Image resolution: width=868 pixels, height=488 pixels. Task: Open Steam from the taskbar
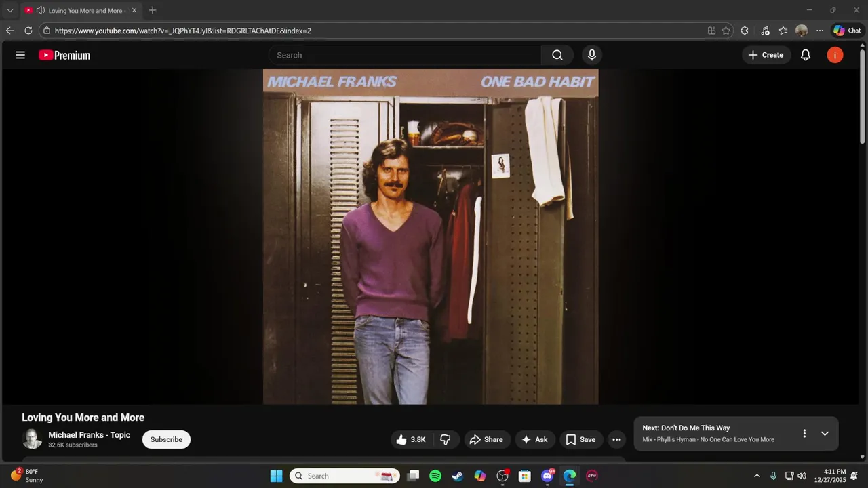tap(458, 476)
